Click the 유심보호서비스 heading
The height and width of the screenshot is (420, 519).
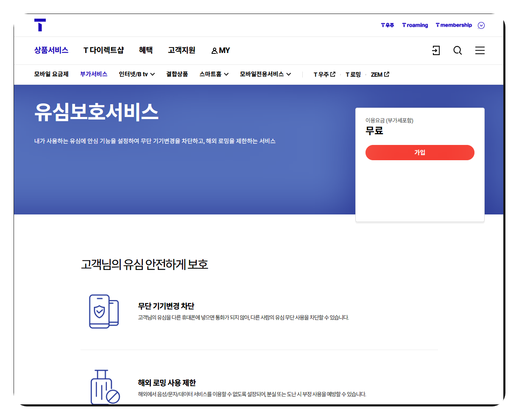96,112
